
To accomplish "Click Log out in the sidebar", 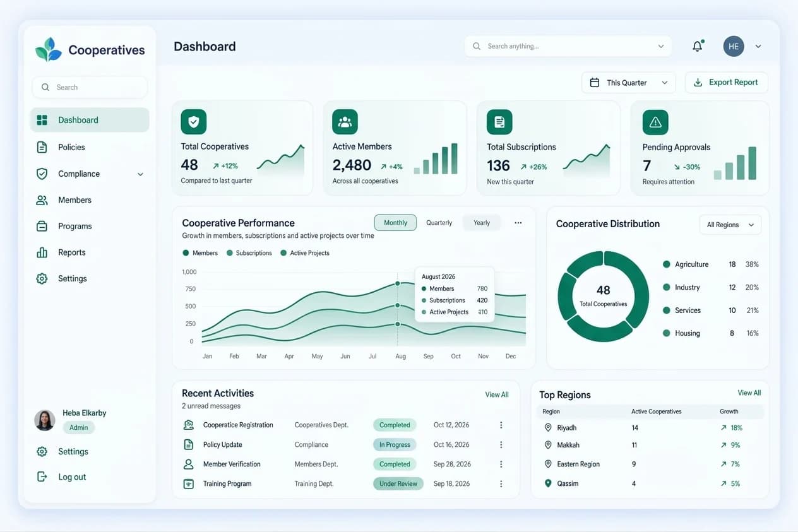I will 62,477.
